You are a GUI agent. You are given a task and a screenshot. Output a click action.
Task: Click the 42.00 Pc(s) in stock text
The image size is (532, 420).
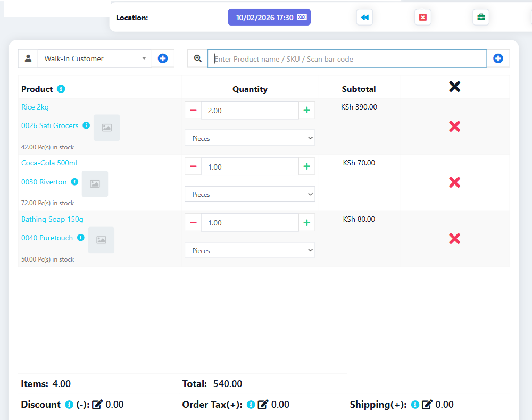[x=47, y=147]
